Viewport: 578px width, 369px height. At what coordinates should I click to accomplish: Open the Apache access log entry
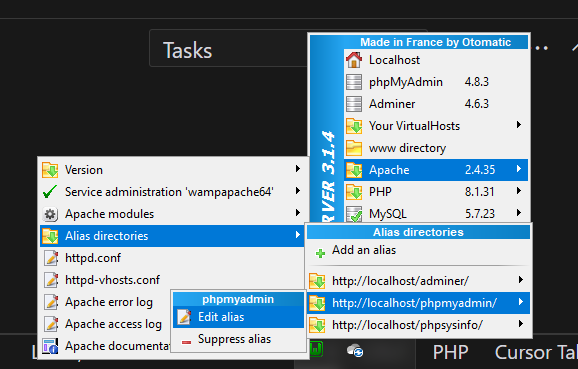(x=105, y=324)
